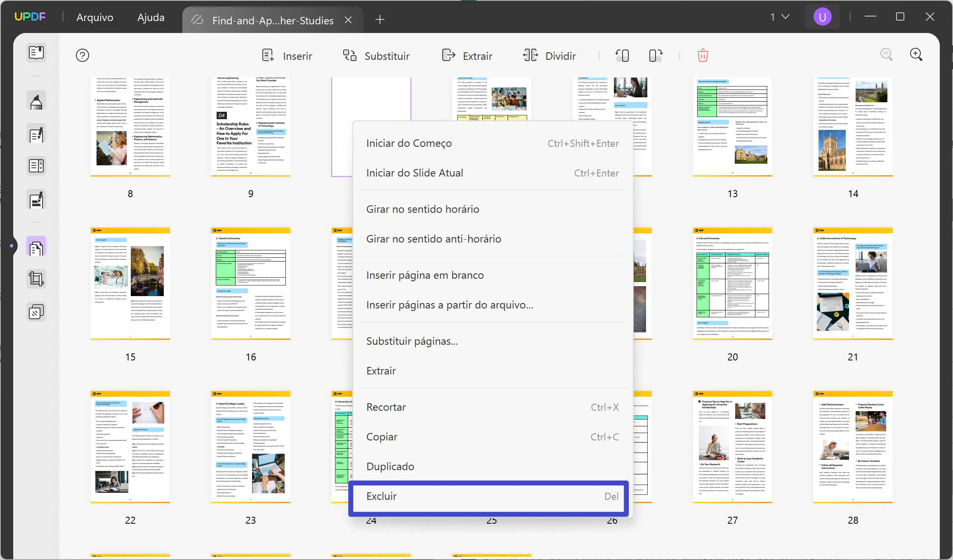
Task: Choose Girar no sentido horário option
Action: [422, 209]
